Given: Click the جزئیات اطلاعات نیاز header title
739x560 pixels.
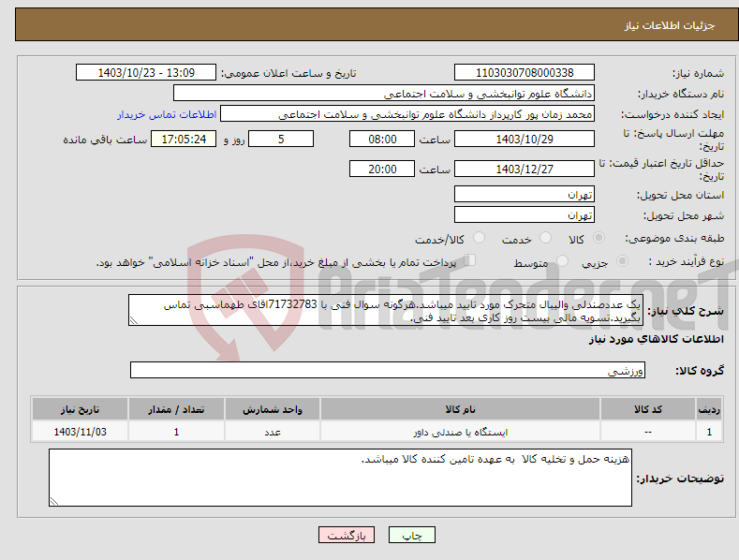Looking at the screenshot, I should (x=670, y=25).
